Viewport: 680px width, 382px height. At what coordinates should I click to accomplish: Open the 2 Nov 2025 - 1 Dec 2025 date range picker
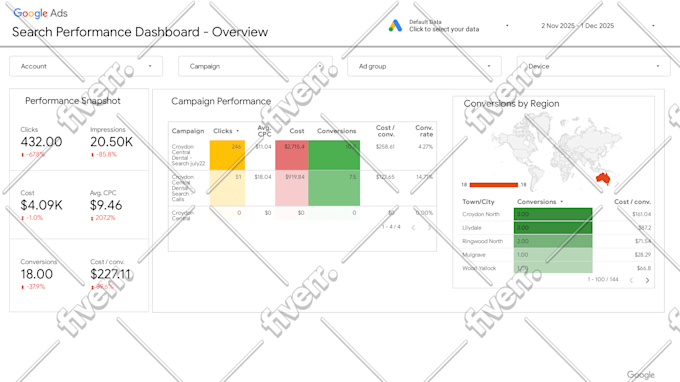pyautogui.click(x=597, y=26)
